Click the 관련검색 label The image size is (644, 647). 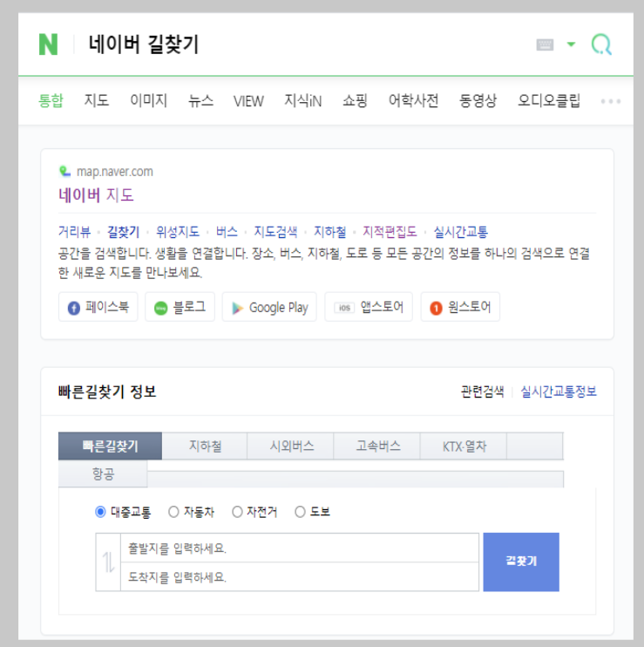pyautogui.click(x=482, y=392)
